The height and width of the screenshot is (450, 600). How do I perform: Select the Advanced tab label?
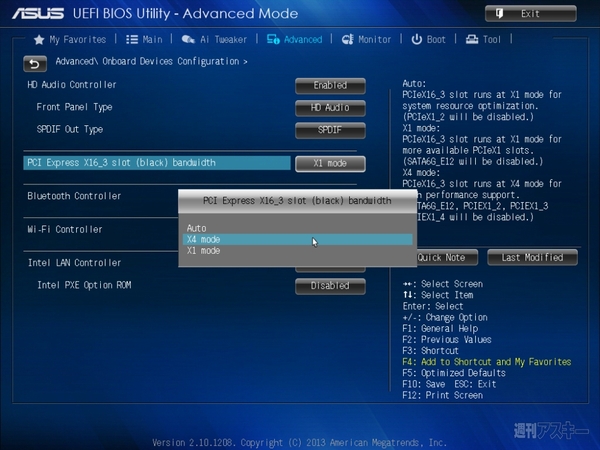point(303,39)
